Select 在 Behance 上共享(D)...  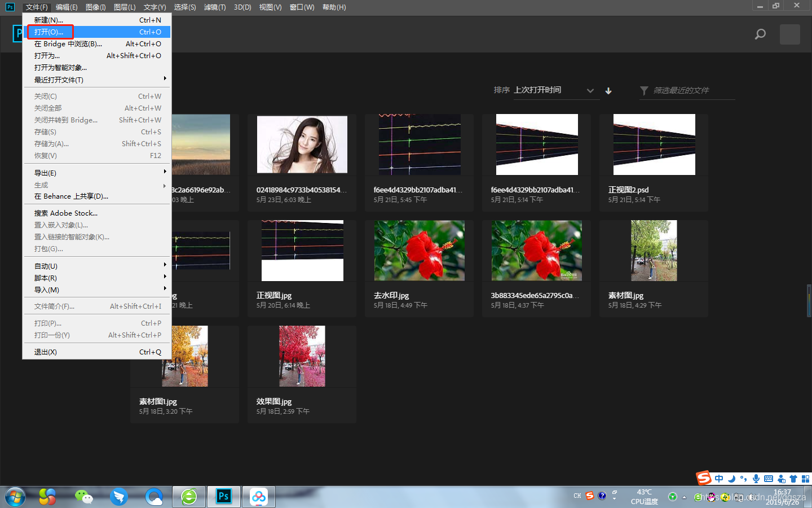[x=96, y=196]
